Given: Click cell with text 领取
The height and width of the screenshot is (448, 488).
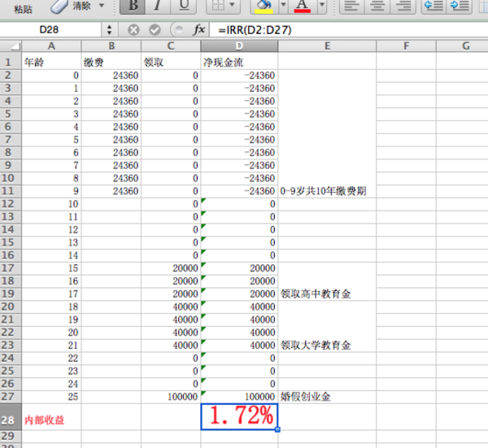Looking at the screenshot, I should [x=171, y=63].
